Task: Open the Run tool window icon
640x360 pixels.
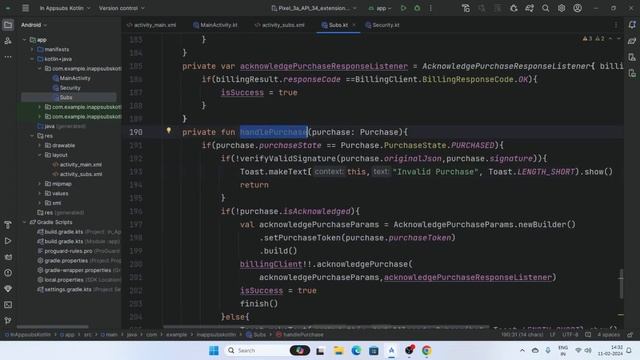Action: click(8, 241)
